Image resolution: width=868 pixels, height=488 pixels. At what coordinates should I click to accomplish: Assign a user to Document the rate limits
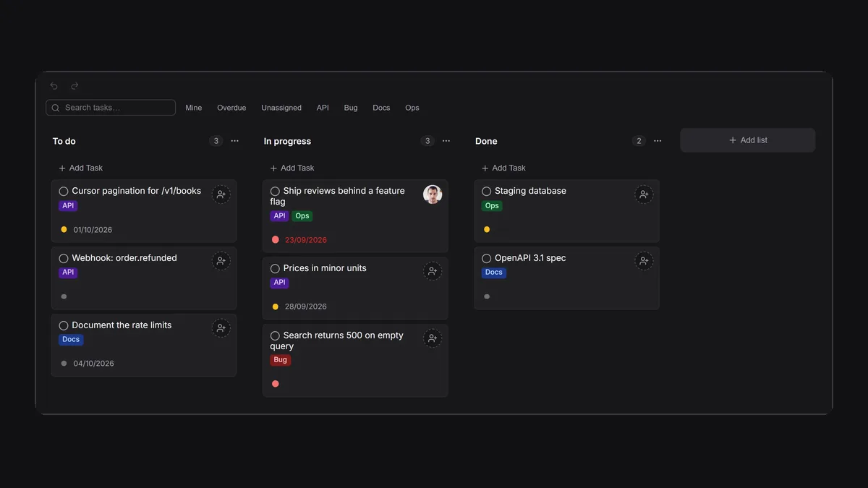[x=221, y=328]
